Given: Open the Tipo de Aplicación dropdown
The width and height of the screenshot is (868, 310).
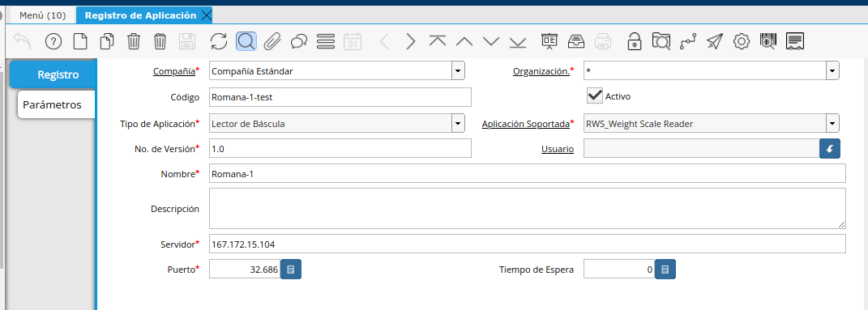Looking at the screenshot, I should 459,124.
